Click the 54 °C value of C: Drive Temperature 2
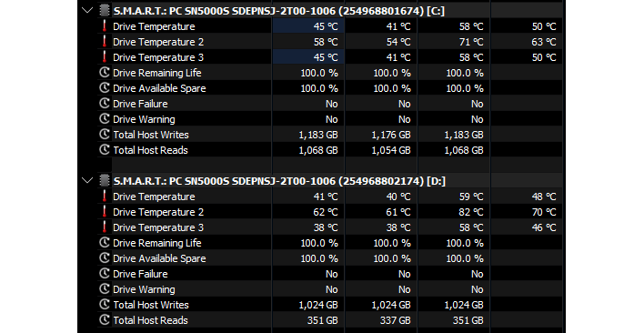Image resolution: width=644 pixels, height=333 pixels. [398, 42]
